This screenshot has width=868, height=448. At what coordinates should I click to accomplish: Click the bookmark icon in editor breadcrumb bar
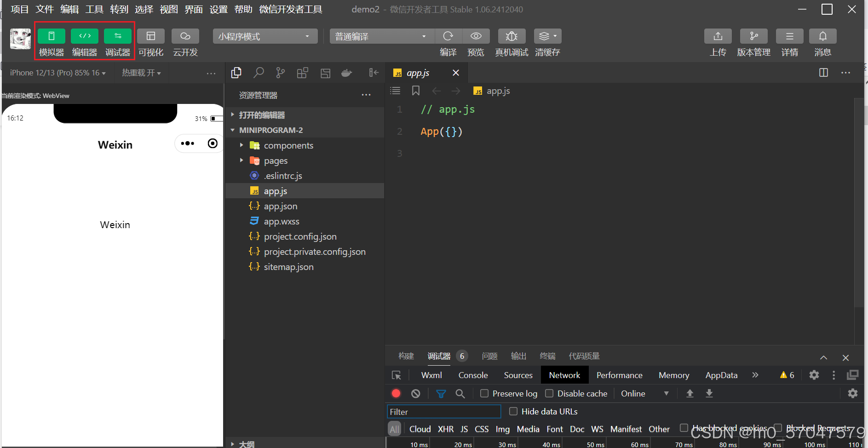(x=416, y=91)
